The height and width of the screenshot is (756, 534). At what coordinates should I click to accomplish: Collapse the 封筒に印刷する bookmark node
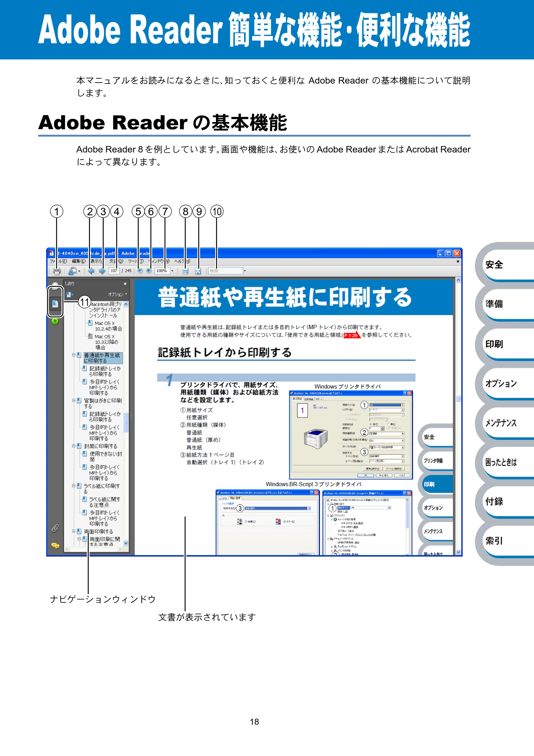coord(73,446)
